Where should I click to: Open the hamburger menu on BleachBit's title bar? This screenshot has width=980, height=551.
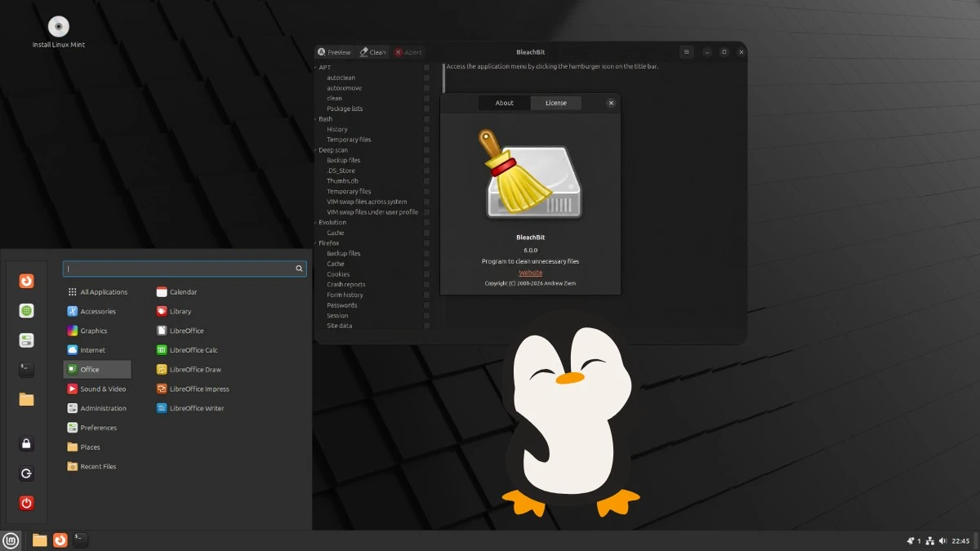pos(686,51)
